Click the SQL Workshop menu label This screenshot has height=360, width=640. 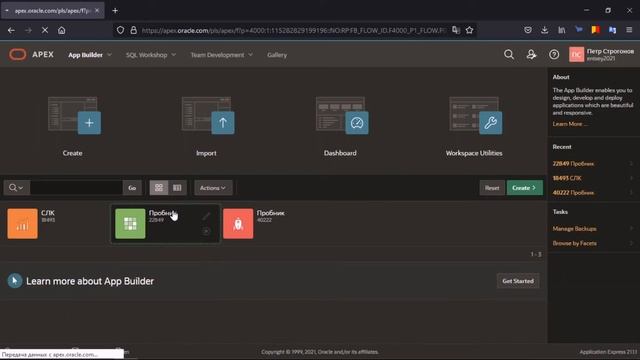147,55
